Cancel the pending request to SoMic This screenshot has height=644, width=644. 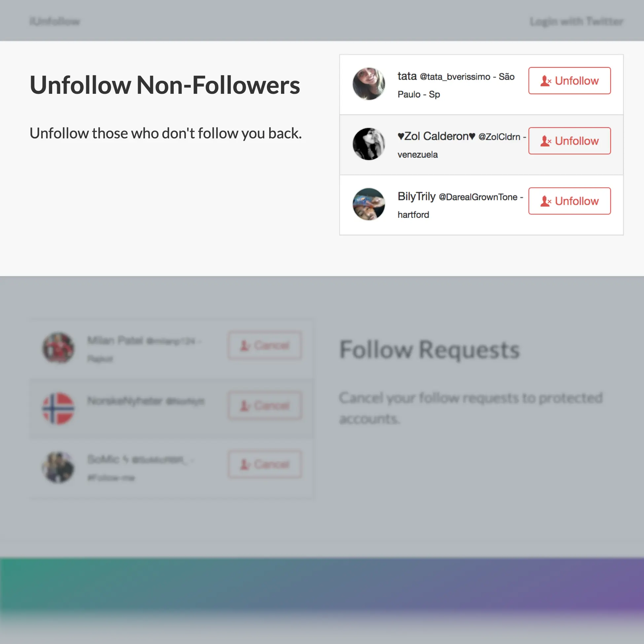pos(265,464)
